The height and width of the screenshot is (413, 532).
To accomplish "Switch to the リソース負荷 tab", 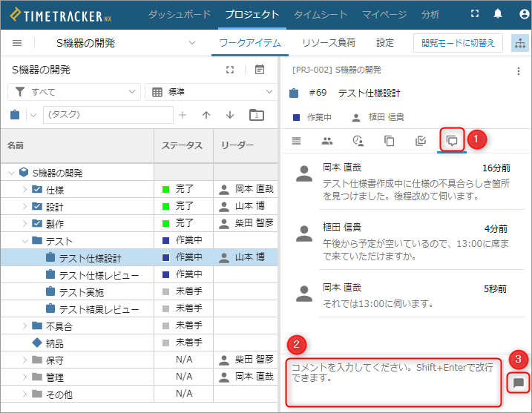I will [x=329, y=43].
